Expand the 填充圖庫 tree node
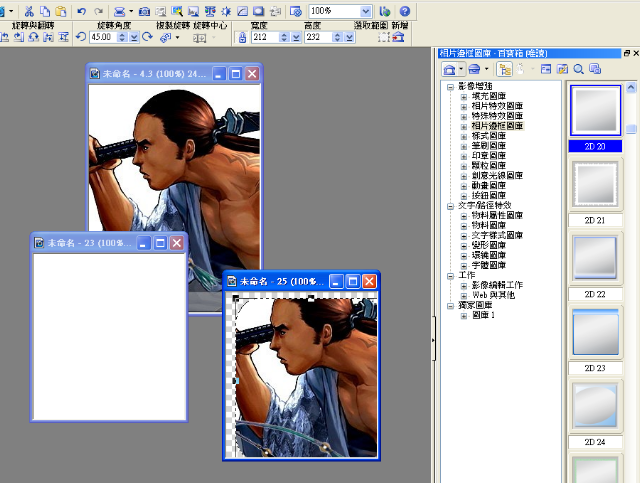Image resolution: width=640 pixels, height=483 pixels. (x=464, y=97)
